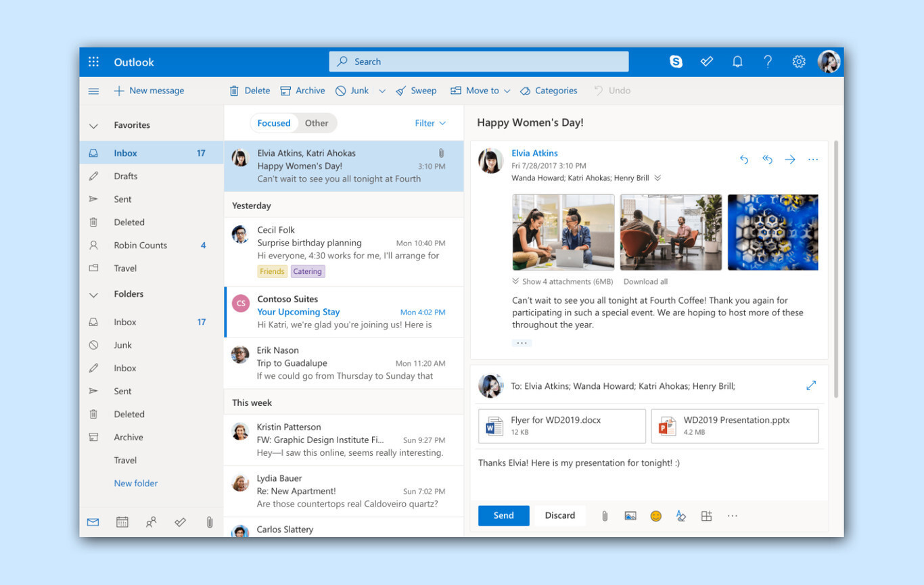Open the Skype panel in the header
924x585 pixels.
(x=676, y=62)
